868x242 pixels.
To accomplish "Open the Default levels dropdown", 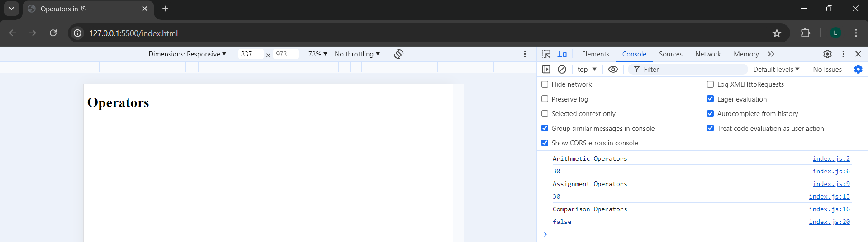I will [776, 70].
